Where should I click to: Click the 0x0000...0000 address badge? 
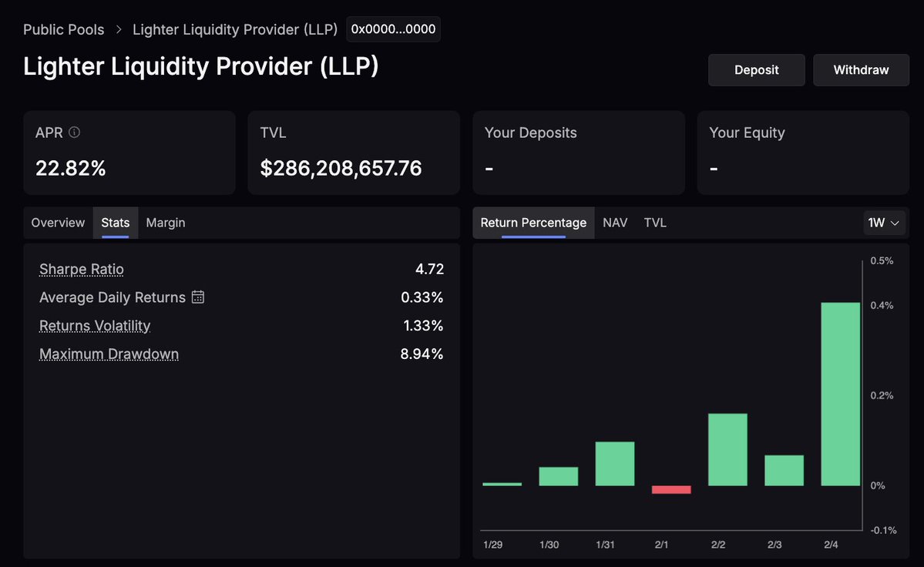click(x=393, y=30)
